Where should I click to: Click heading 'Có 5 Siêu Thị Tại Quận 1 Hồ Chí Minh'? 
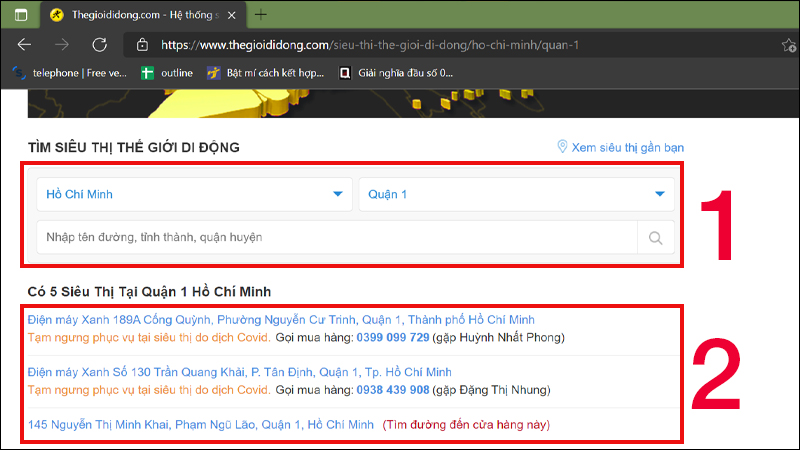pyautogui.click(x=149, y=292)
